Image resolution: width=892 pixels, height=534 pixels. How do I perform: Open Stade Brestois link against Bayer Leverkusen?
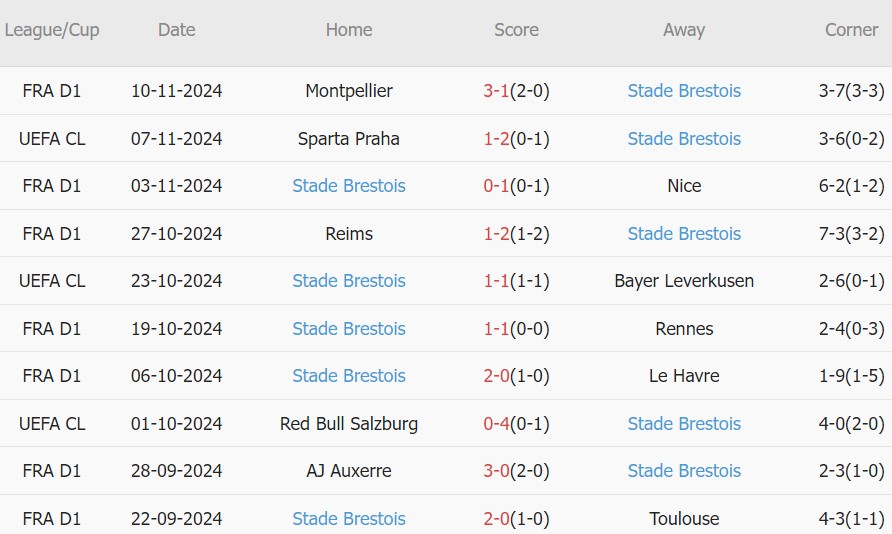[349, 281]
